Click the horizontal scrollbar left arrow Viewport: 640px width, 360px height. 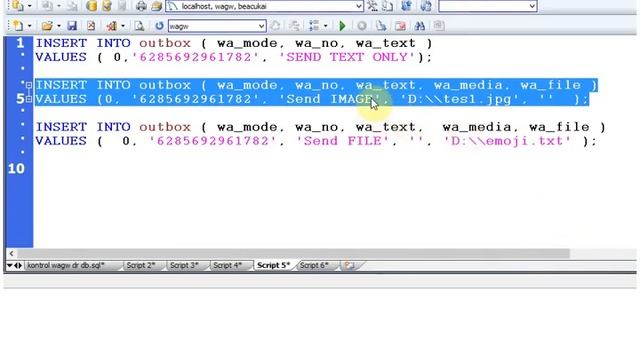(11, 253)
